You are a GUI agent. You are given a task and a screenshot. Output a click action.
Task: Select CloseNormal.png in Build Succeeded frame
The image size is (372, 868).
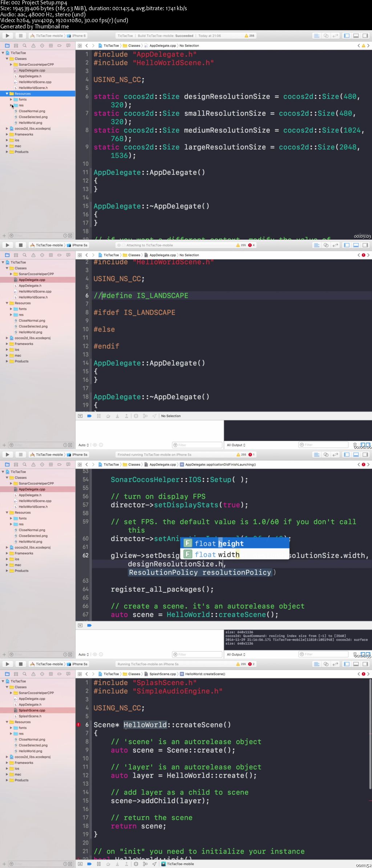32,111
